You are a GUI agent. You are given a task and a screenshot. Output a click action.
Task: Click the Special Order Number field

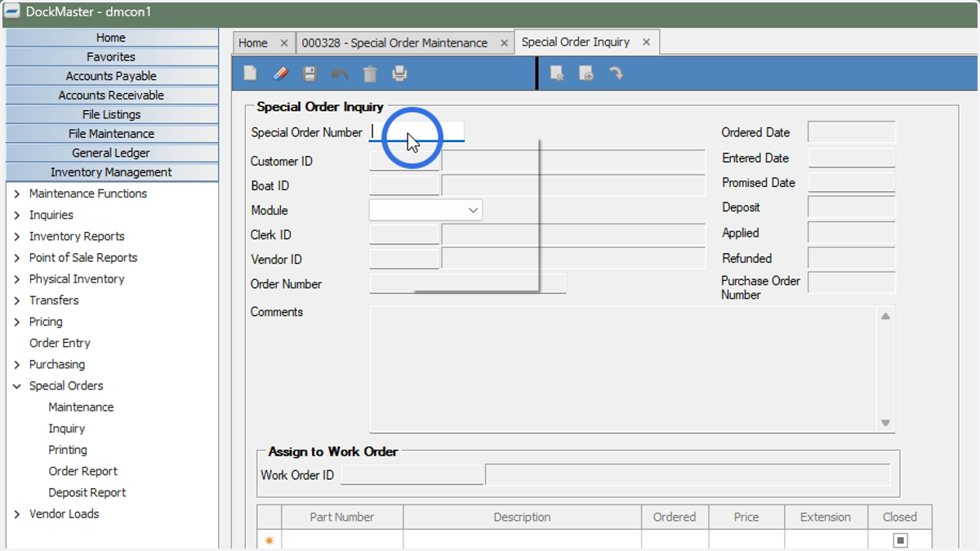(416, 131)
